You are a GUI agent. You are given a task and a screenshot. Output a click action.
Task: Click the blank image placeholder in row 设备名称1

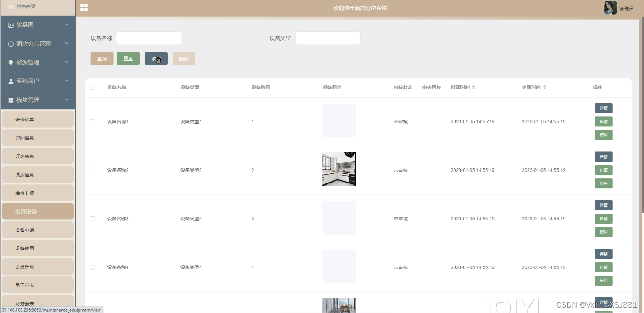pyautogui.click(x=339, y=120)
